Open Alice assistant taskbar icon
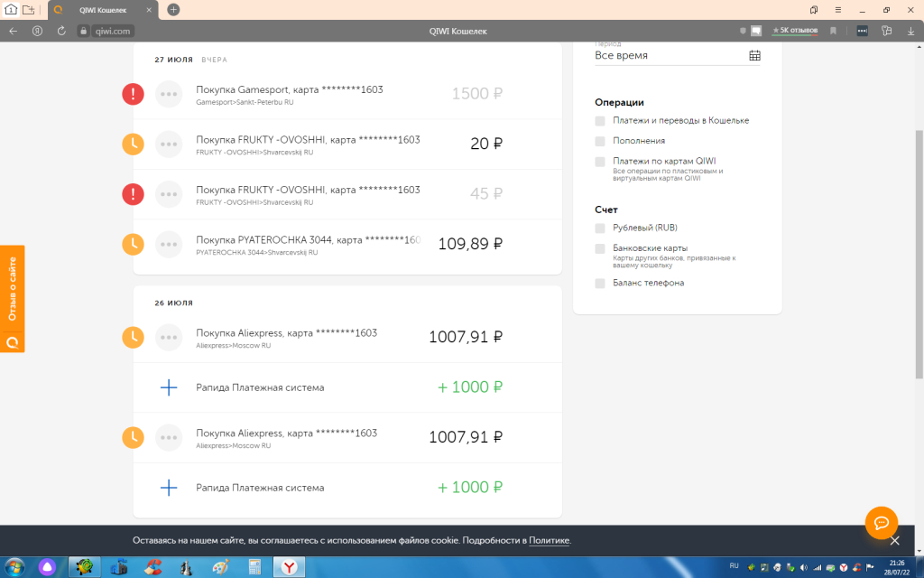This screenshot has height=578, width=924. click(x=47, y=567)
